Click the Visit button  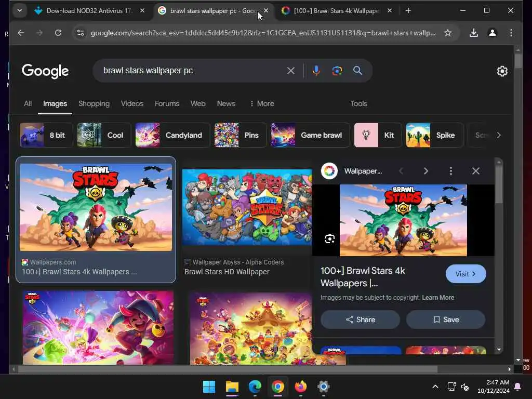click(465, 274)
